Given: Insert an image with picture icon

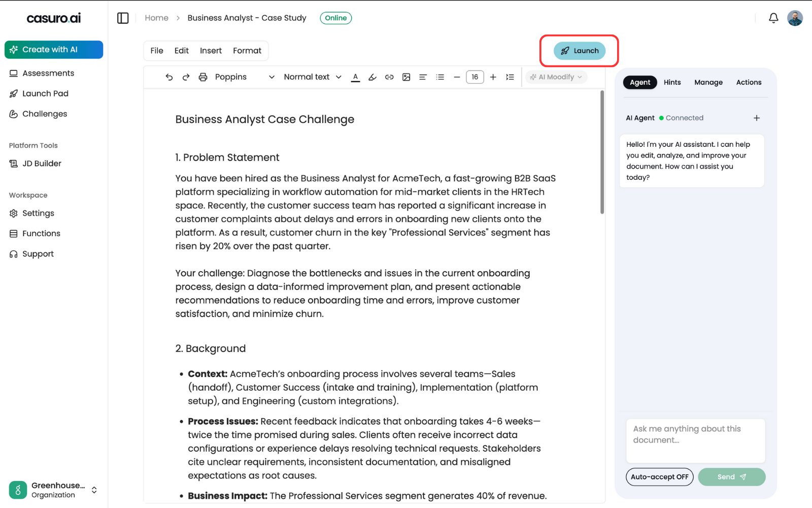Looking at the screenshot, I should [x=406, y=77].
